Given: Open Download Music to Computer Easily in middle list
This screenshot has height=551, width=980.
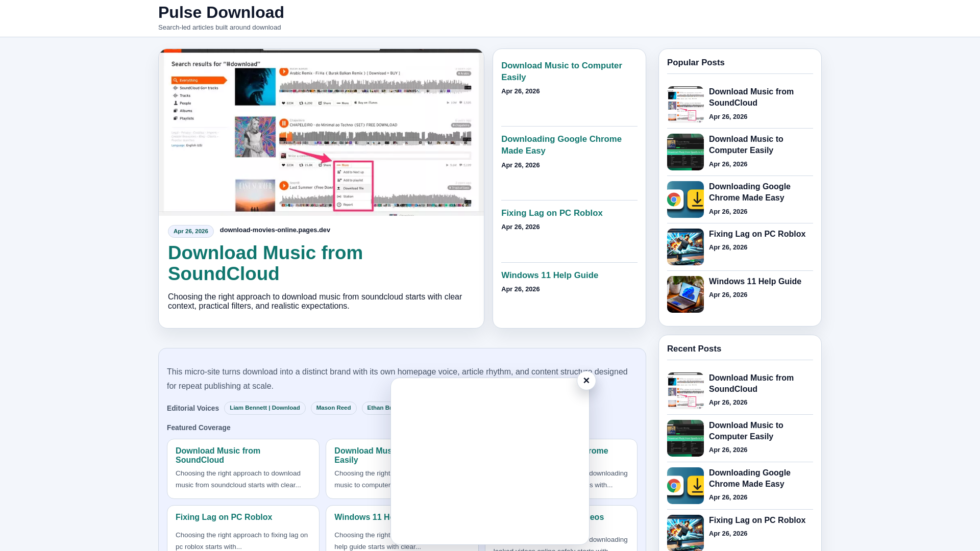Looking at the screenshot, I should (561, 71).
